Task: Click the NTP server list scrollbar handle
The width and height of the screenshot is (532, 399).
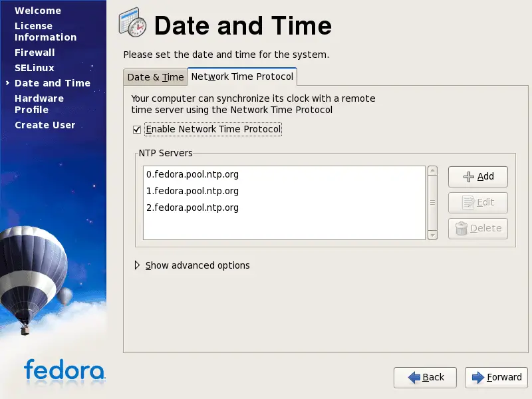Action: pos(432,202)
